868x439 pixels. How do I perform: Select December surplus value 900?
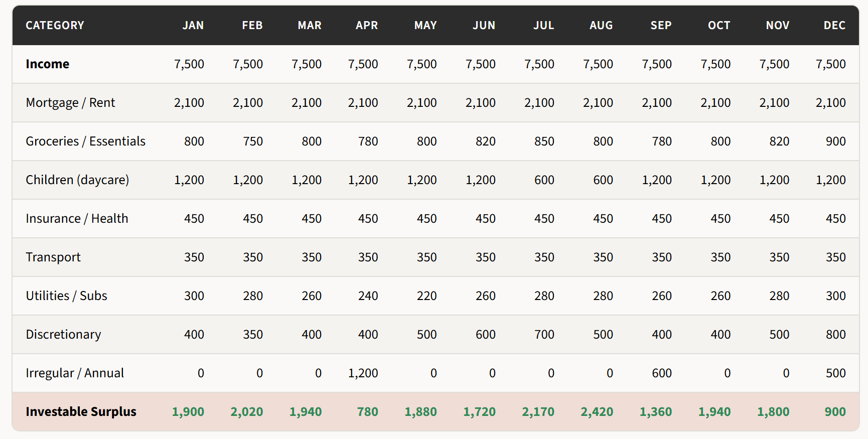pyautogui.click(x=835, y=411)
